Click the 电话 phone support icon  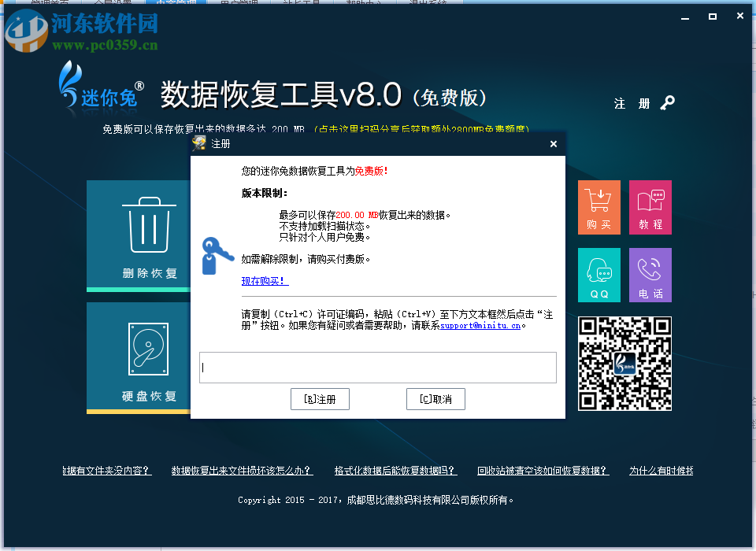(x=650, y=275)
